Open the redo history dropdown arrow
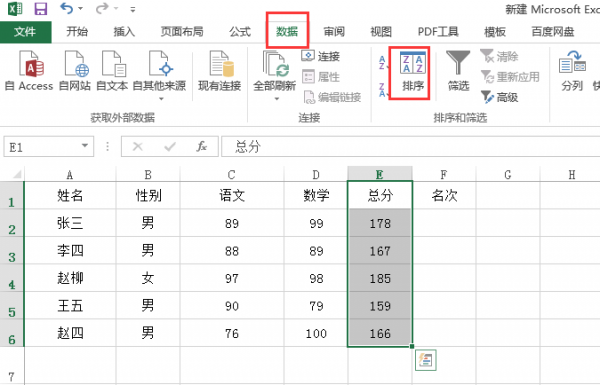The image size is (600, 385). click(x=116, y=8)
